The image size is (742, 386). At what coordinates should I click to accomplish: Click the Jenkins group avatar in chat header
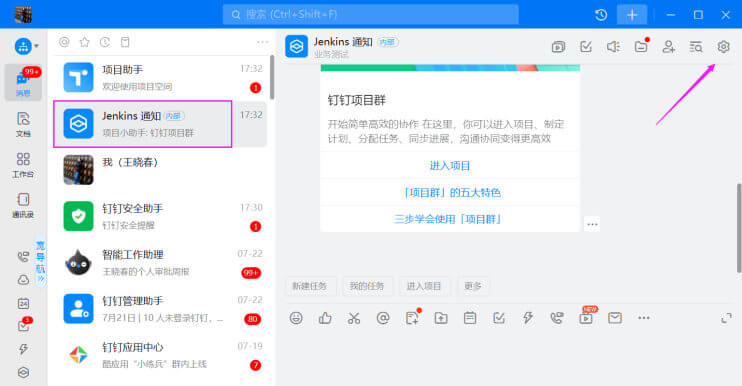click(x=297, y=46)
